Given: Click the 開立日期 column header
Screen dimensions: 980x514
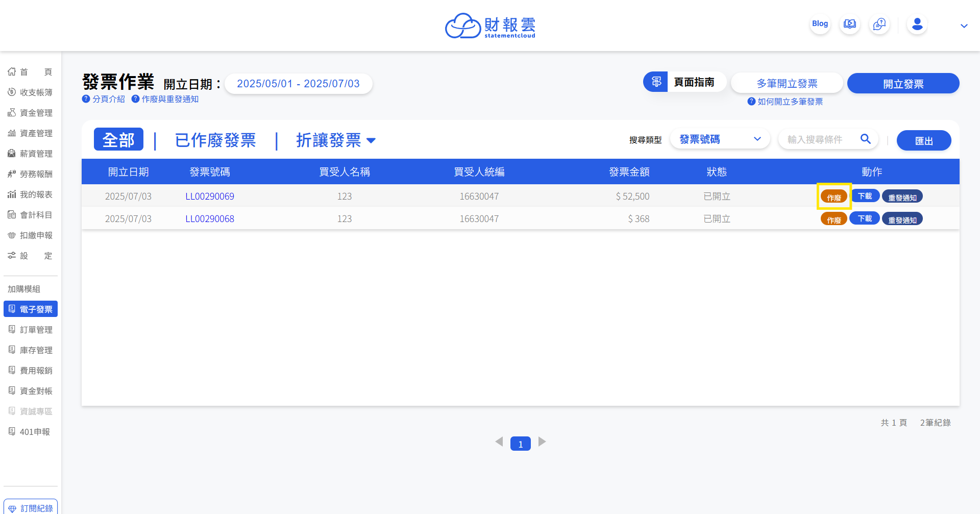Looking at the screenshot, I should pyautogui.click(x=129, y=172).
